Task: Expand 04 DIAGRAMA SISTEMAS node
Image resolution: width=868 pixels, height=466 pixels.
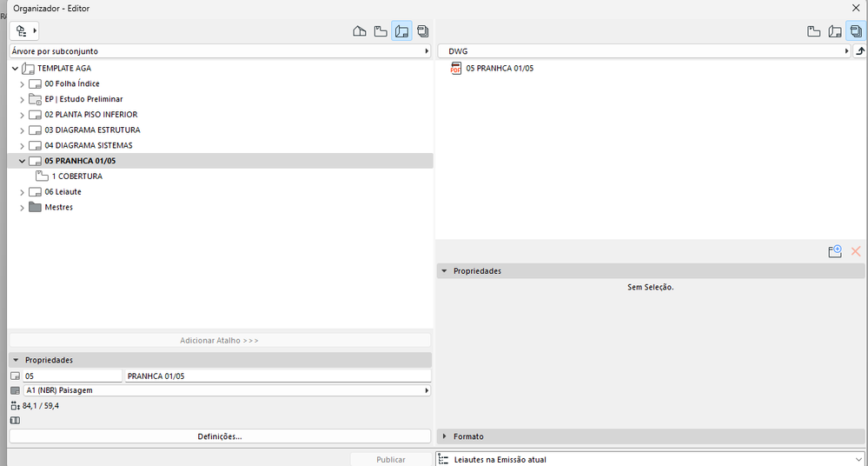Action: pyautogui.click(x=22, y=146)
